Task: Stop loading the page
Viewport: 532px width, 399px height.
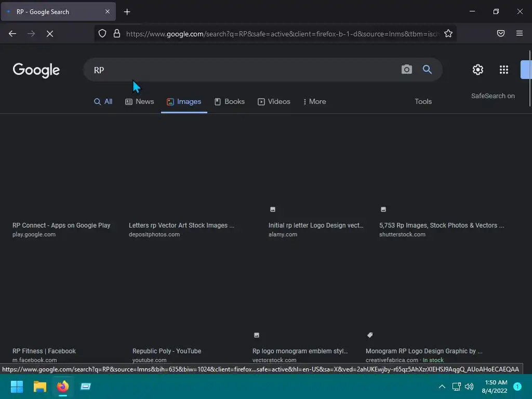Action: click(x=50, y=34)
